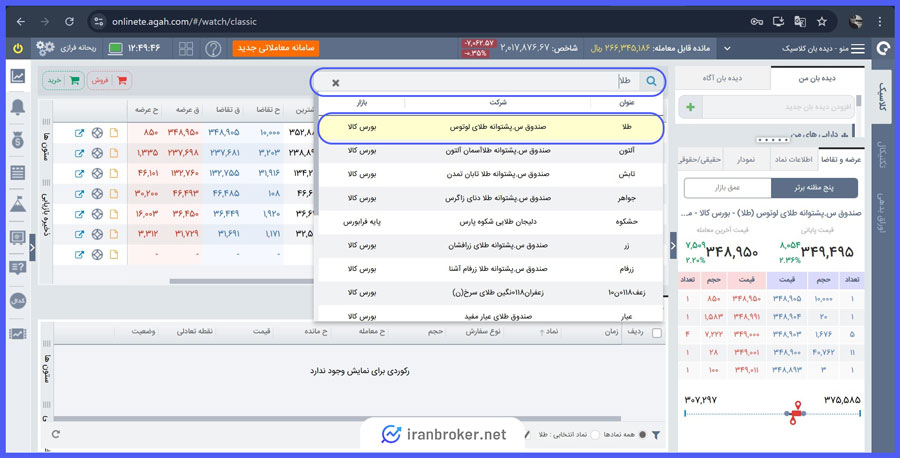Click target circle icon in row with ۱۶,۰۰۳

[x=97, y=214]
